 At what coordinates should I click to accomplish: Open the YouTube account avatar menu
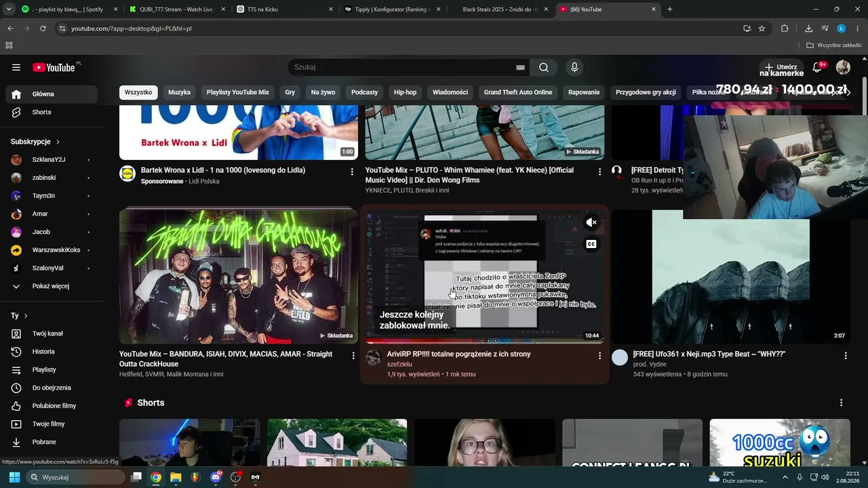(843, 67)
